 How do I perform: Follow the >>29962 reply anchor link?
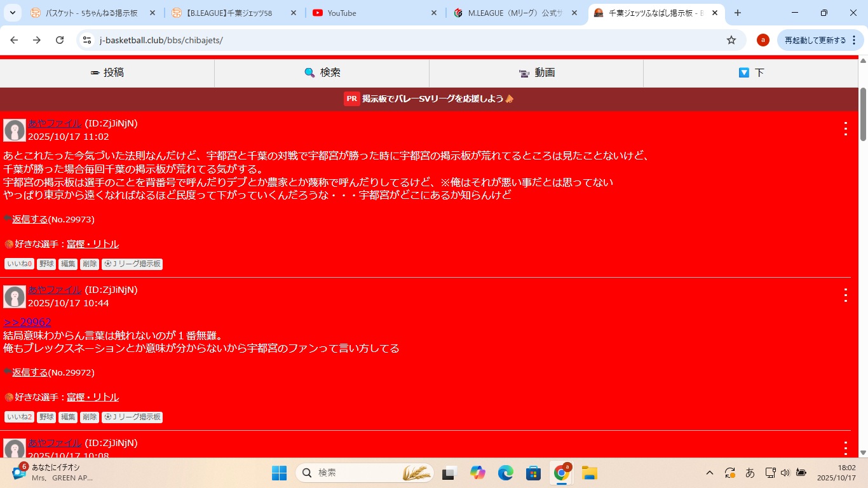click(27, 322)
